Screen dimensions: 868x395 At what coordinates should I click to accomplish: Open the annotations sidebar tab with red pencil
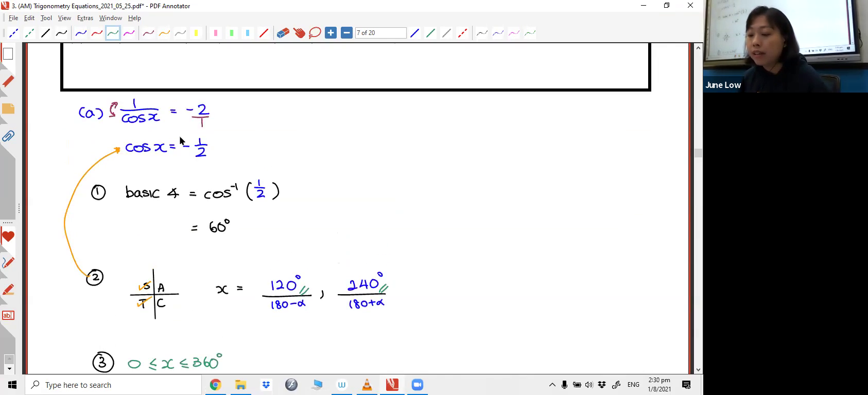click(x=8, y=81)
